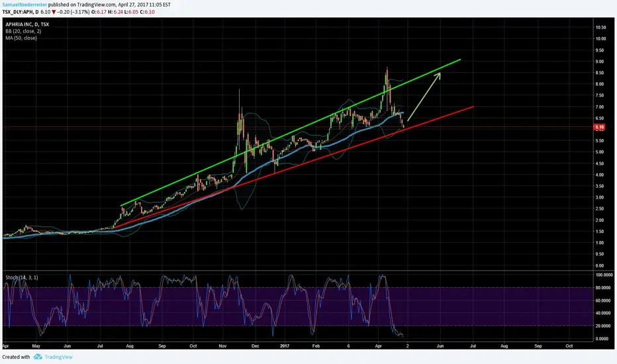Screen dimensions: 617x364
Task: Click the 7.50 price axis value
Action: tap(600, 95)
